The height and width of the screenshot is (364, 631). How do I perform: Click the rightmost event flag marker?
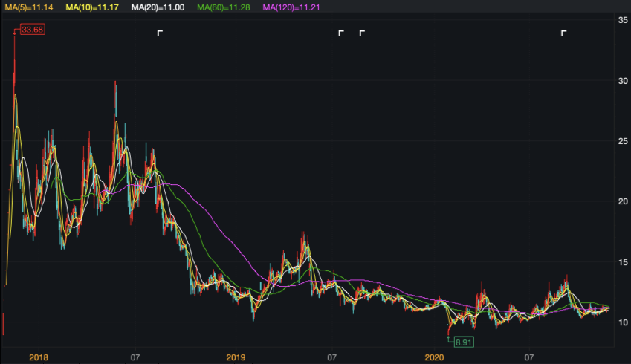[563, 33]
